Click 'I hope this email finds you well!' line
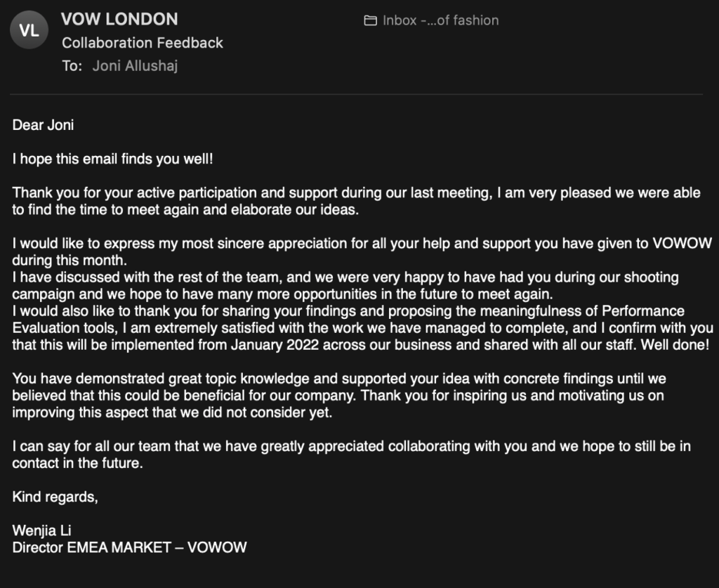The width and height of the screenshot is (719, 588). pyautogui.click(x=113, y=159)
